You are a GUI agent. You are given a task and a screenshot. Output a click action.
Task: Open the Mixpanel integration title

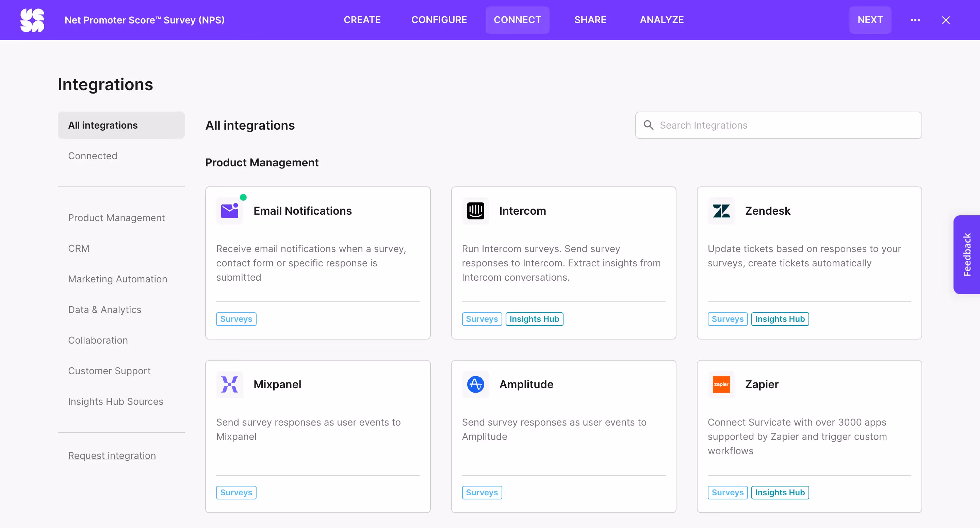pos(277,384)
